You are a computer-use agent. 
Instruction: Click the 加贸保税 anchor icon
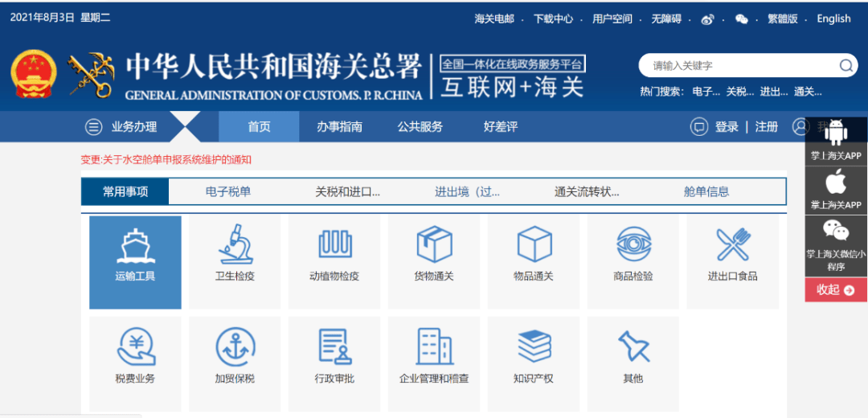tap(235, 347)
